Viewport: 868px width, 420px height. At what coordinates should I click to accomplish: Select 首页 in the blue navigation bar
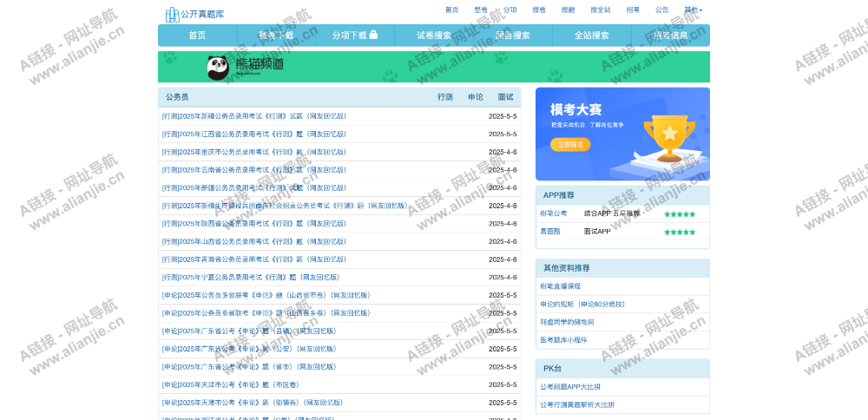coord(197,36)
